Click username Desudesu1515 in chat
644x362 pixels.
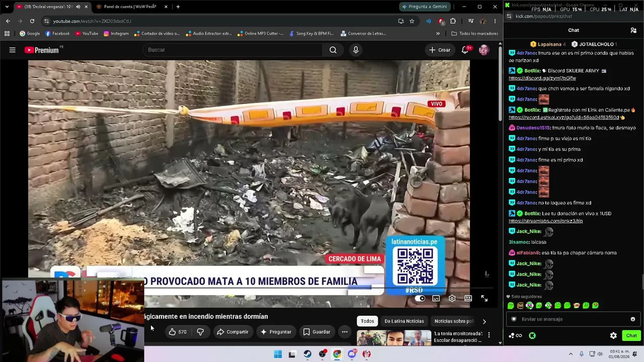tap(533, 128)
